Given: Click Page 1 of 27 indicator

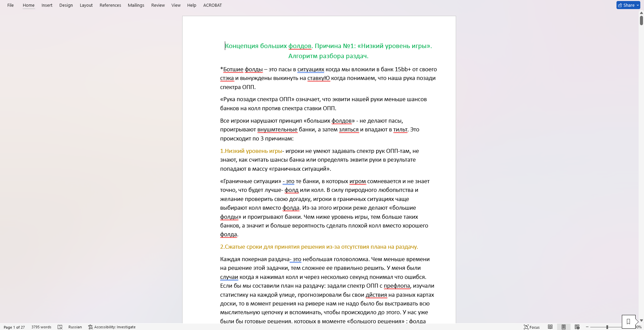Looking at the screenshot, I should (14, 327).
